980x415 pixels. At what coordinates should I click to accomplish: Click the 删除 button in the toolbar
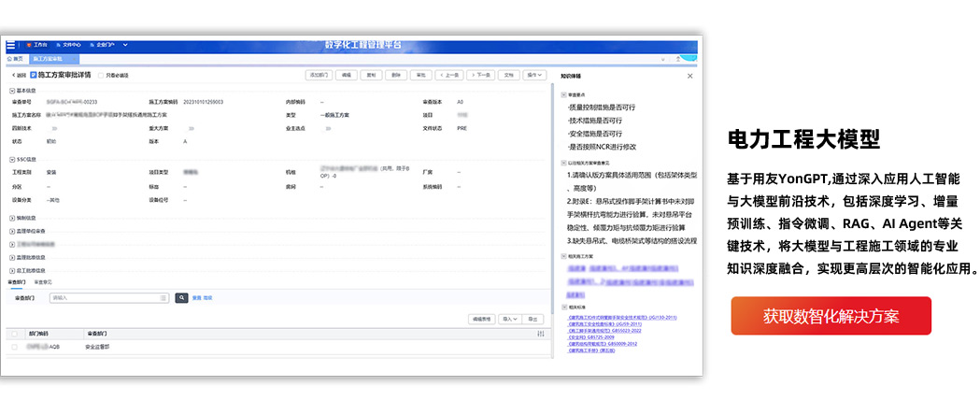click(x=396, y=75)
